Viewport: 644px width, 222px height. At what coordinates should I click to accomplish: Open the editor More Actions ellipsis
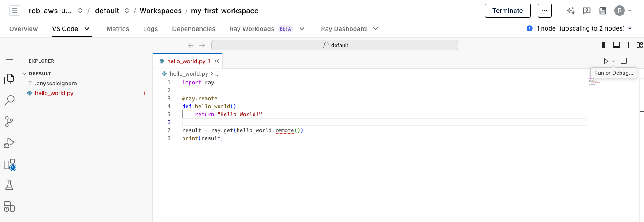pos(635,61)
